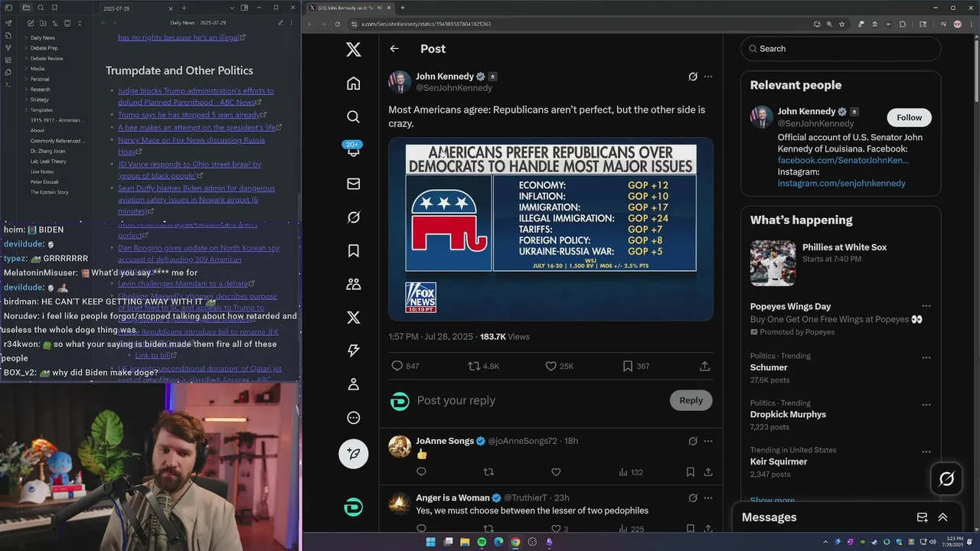This screenshot has height=551, width=980.
Task: Click the X Search box
Action: point(841,49)
